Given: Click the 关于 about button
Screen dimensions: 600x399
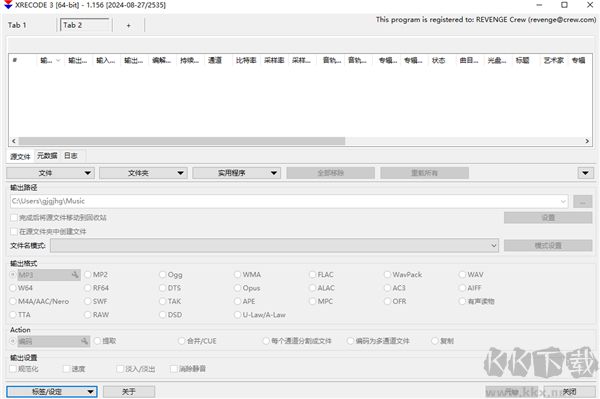Looking at the screenshot, I should point(129,392).
